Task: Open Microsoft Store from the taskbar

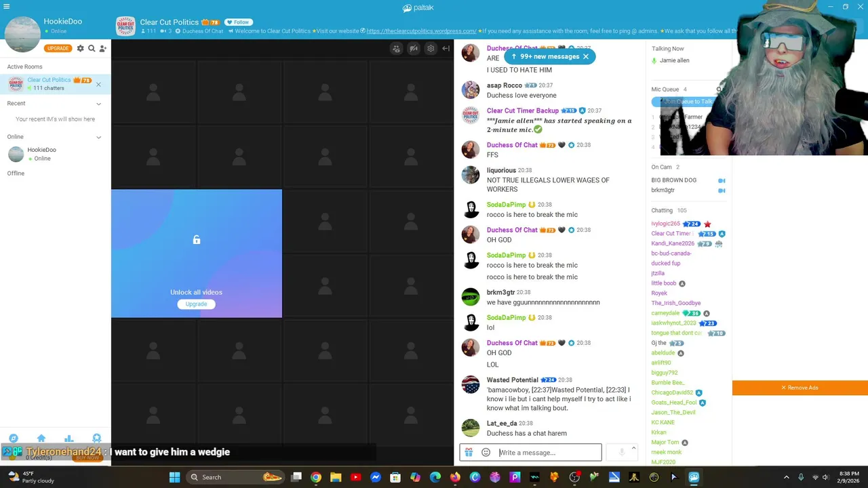Action: 395,477
